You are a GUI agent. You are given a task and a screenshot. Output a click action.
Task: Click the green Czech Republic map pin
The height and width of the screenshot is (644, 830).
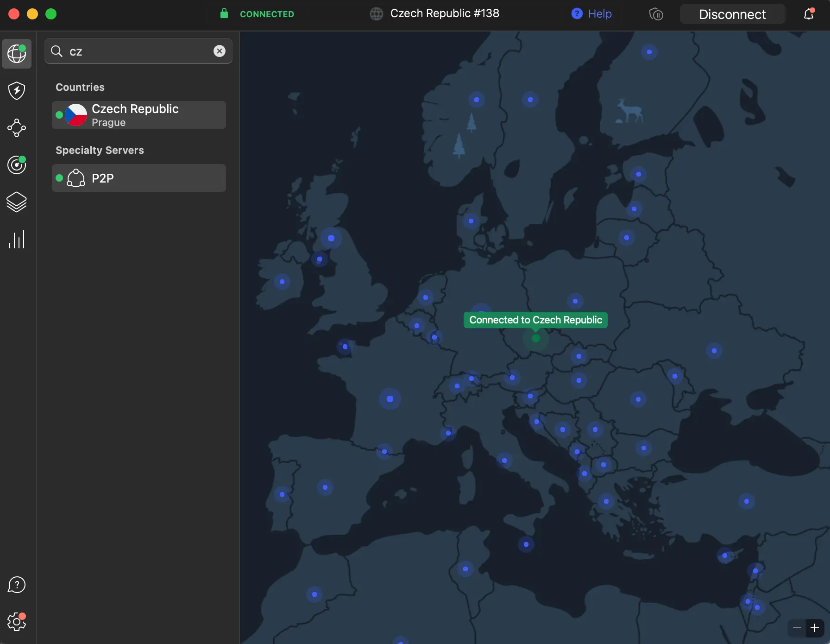[x=536, y=338]
